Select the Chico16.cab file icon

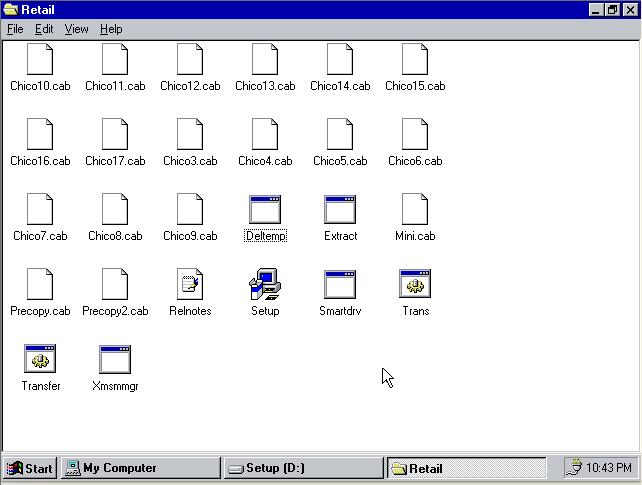(x=40, y=134)
